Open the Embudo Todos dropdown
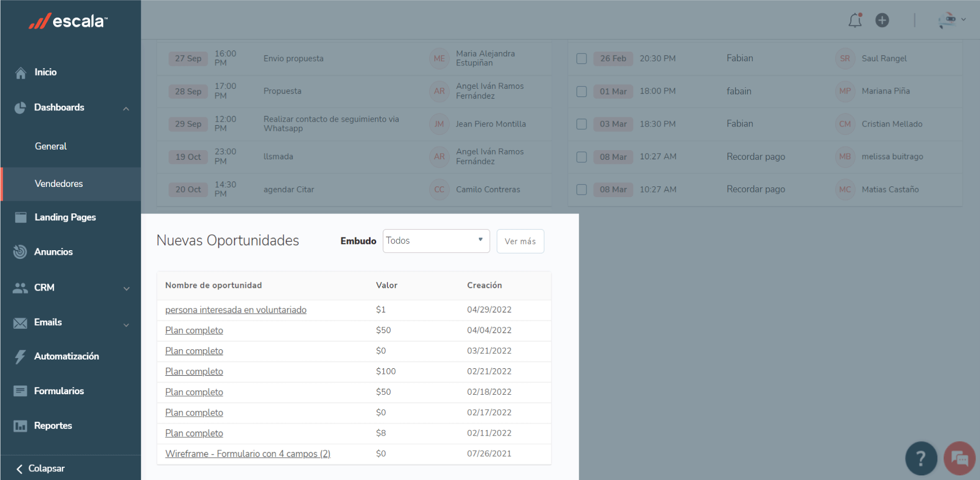The width and height of the screenshot is (980, 480). tap(436, 241)
